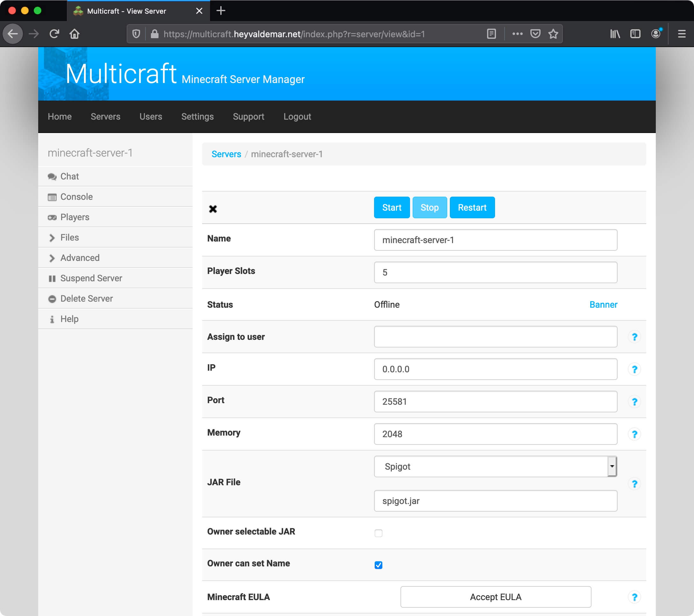Click the Servers breadcrumb link
Viewport: 694px width, 616px height.
tap(226, 154)
